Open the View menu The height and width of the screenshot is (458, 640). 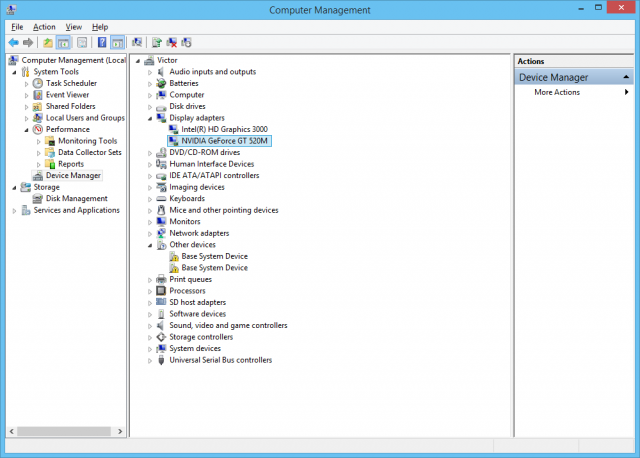(74, 27)
